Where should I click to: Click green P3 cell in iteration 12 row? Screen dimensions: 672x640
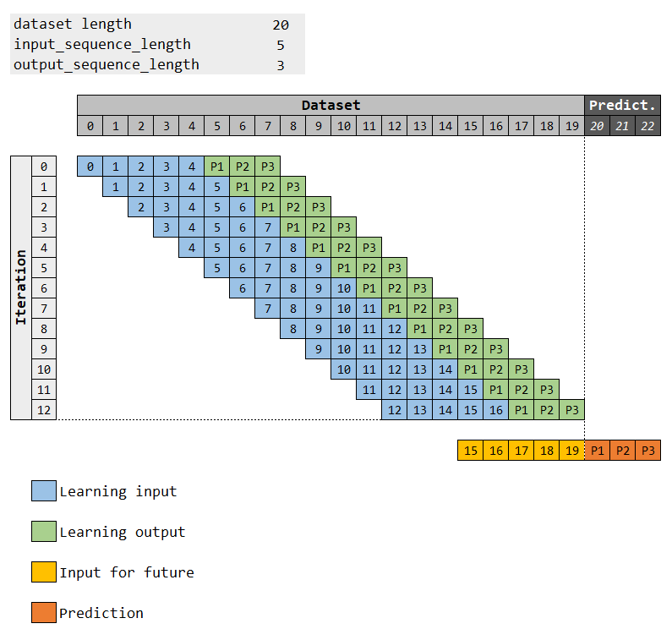coord(571,410)
